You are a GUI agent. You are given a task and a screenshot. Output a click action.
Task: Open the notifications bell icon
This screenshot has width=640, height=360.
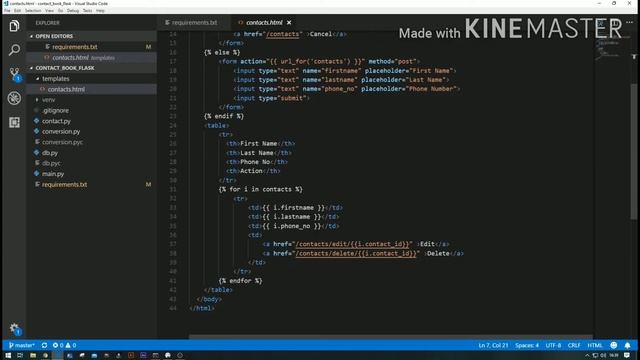point(627,345)
